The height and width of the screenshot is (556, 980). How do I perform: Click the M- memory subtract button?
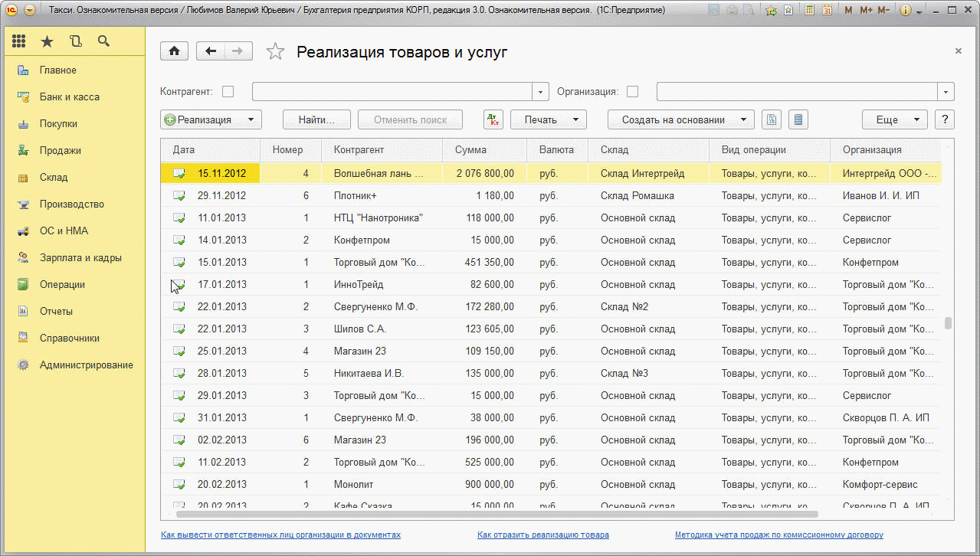pyautogui.click(x=883, y=11)
